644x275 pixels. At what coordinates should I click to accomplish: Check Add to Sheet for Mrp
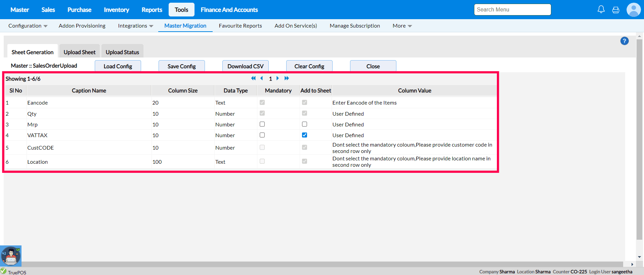304,124
